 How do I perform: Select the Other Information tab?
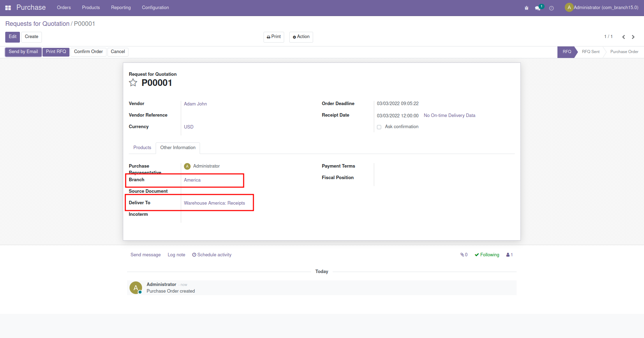(x=178, y=148)
